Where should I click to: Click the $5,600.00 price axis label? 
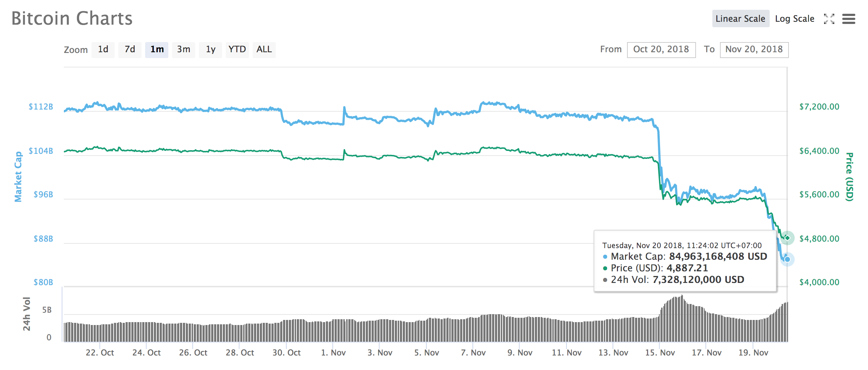pyautogui.click(x=819, y=194)
